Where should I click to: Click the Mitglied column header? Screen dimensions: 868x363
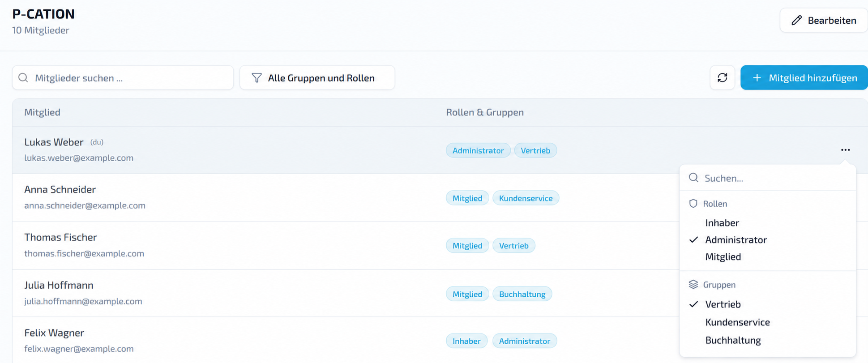point(42,112)
